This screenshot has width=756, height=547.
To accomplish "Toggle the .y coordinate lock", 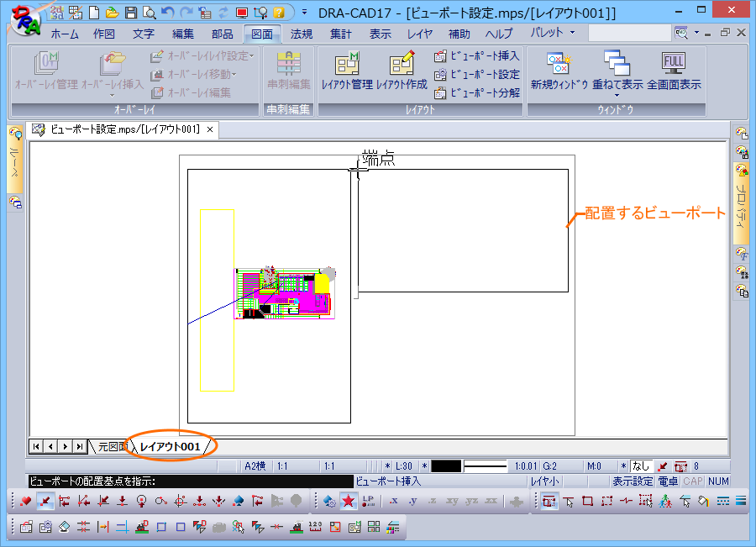I will click(412, 502).
